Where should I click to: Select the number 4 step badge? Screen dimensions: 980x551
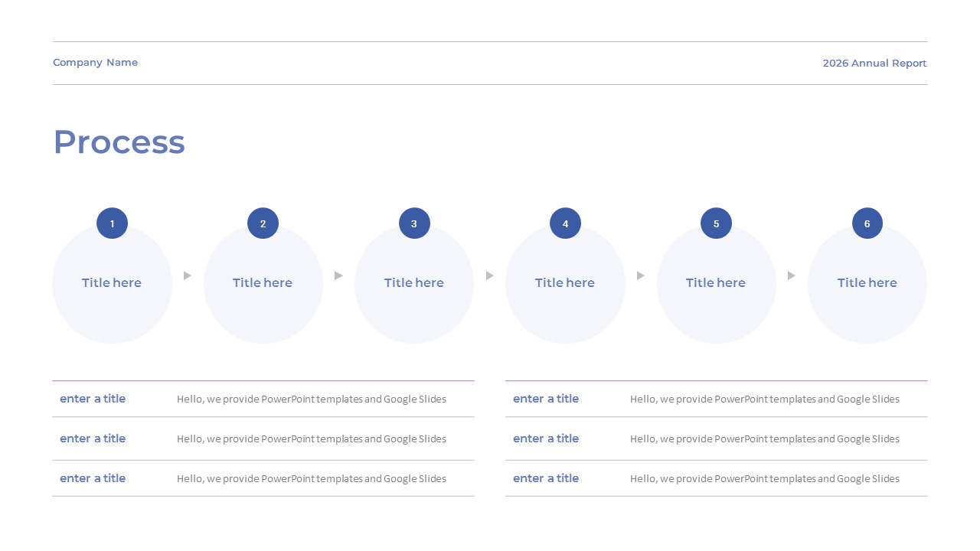coord(565,223)
